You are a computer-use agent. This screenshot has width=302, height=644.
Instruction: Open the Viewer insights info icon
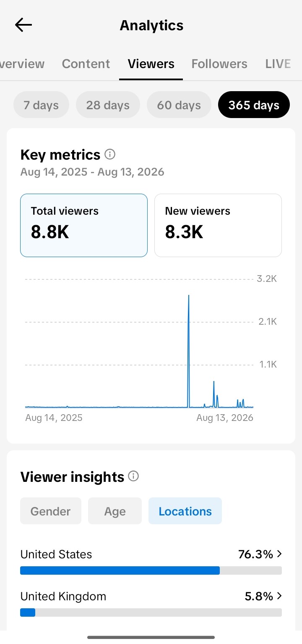point(133,476)
